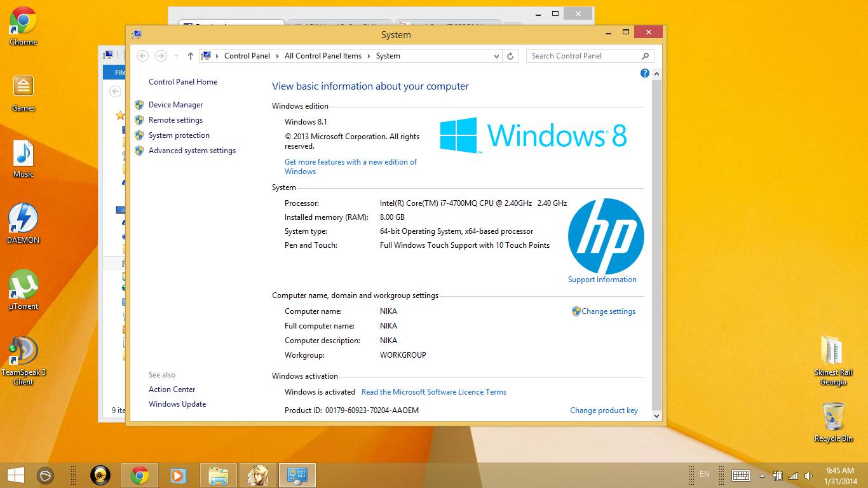Click the Chrome desktop shortcut
Image resolution: width=868 pixels, height=488 pixels.
23,27
